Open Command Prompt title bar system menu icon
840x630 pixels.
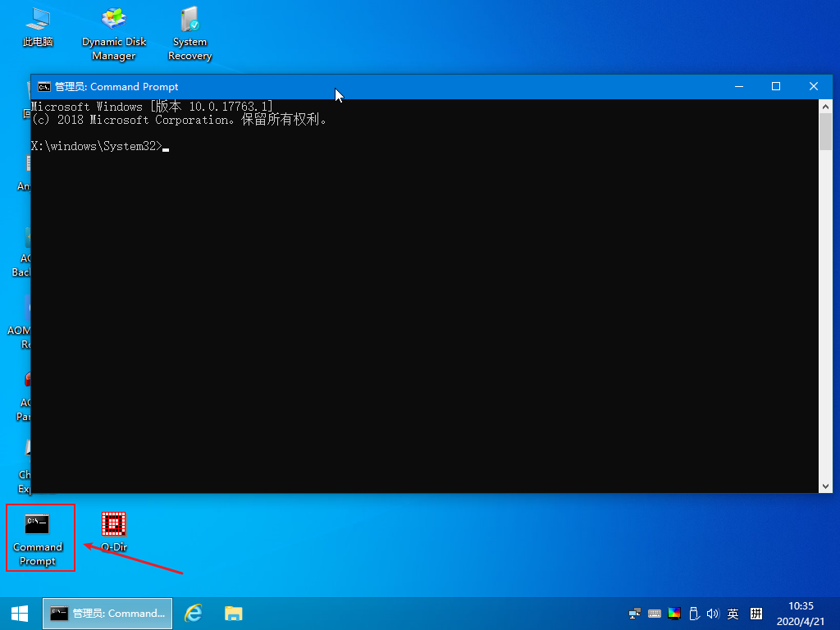43,86
